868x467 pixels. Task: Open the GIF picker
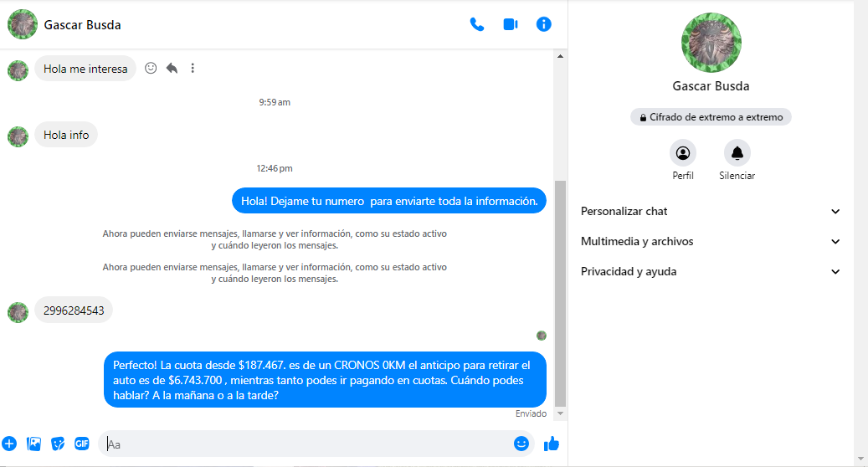point(82,444)
